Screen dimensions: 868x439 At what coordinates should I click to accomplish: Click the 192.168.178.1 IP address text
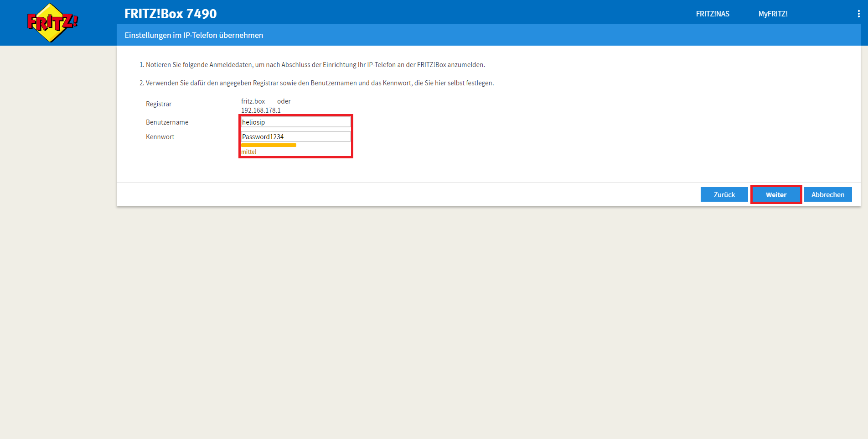click(261, 110)
